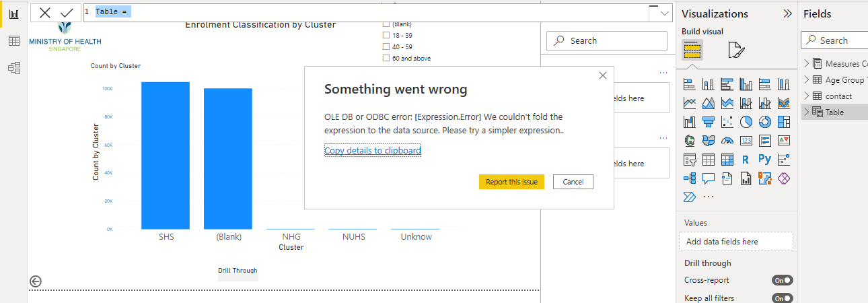The width and height of the screenshot is (868, 303).
Task: Switch to Report view in left sidebar
Action: point(13,14)
